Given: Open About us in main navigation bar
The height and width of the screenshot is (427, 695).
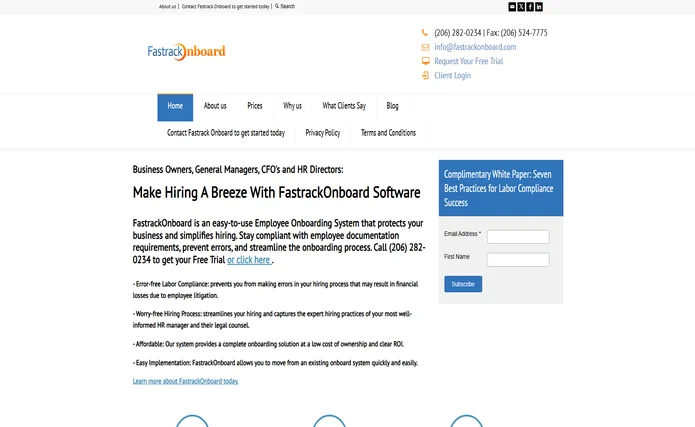Looking at the screenshot, I should coord(215,106).
